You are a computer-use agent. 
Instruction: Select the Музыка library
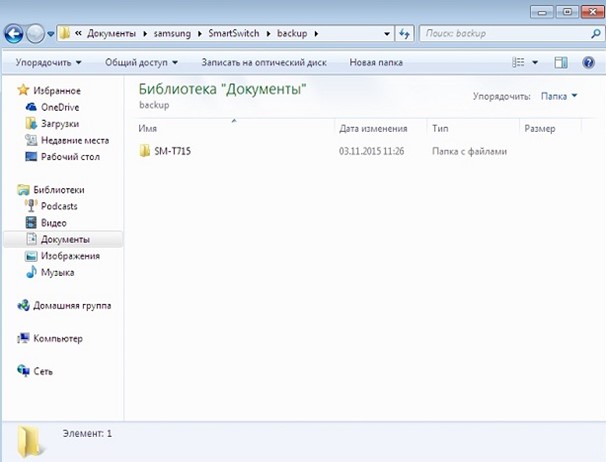coord(56,272)
